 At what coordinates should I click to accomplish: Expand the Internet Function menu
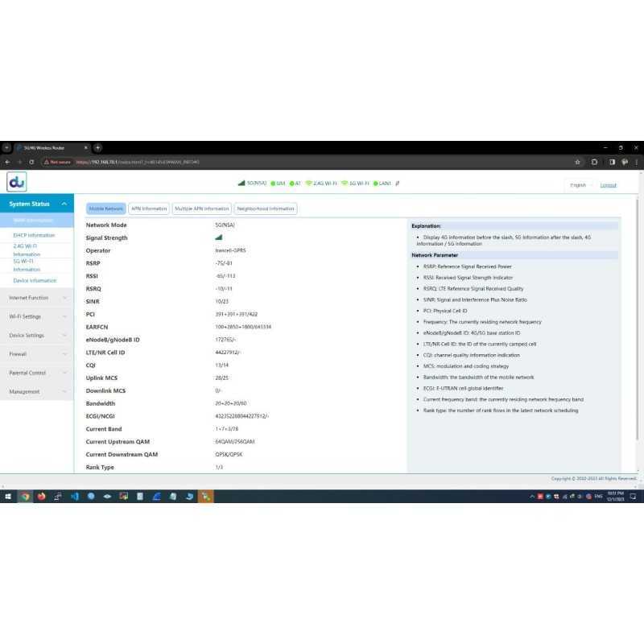pos(37,298)
